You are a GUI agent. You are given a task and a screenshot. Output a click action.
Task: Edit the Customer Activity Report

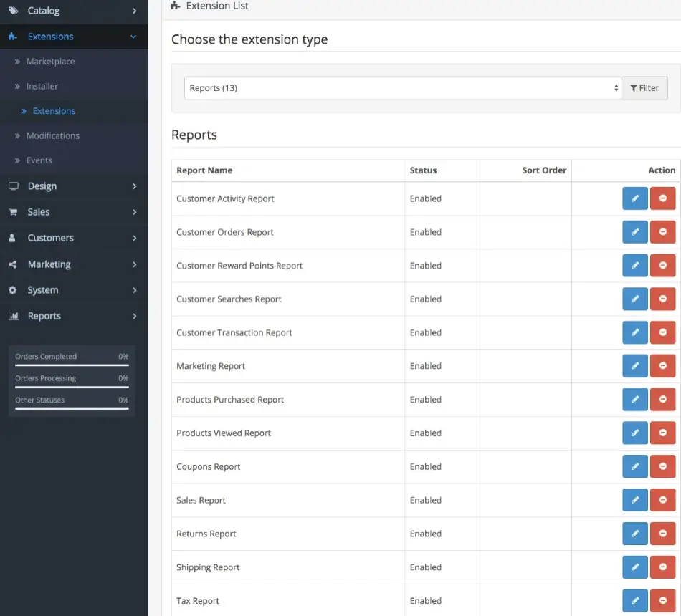coord(634,198)
